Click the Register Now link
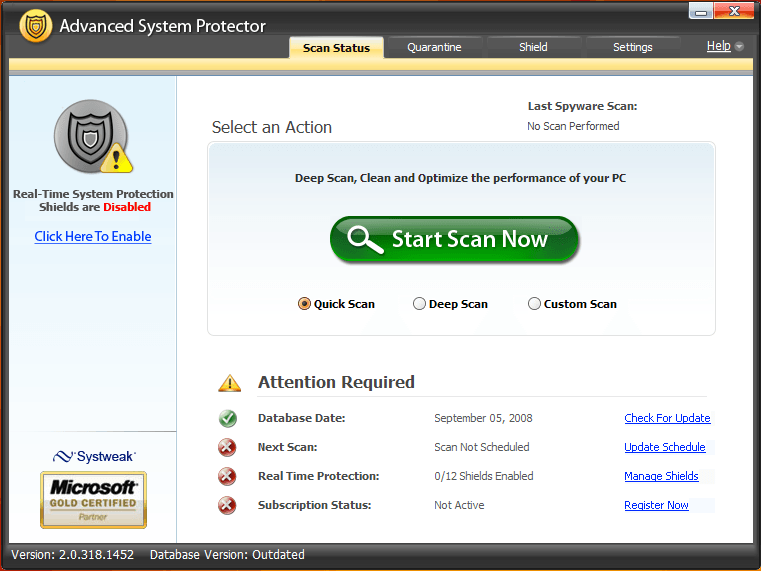Image resolution: width=761 pixels, height=571 pixels. click(656, 506)
